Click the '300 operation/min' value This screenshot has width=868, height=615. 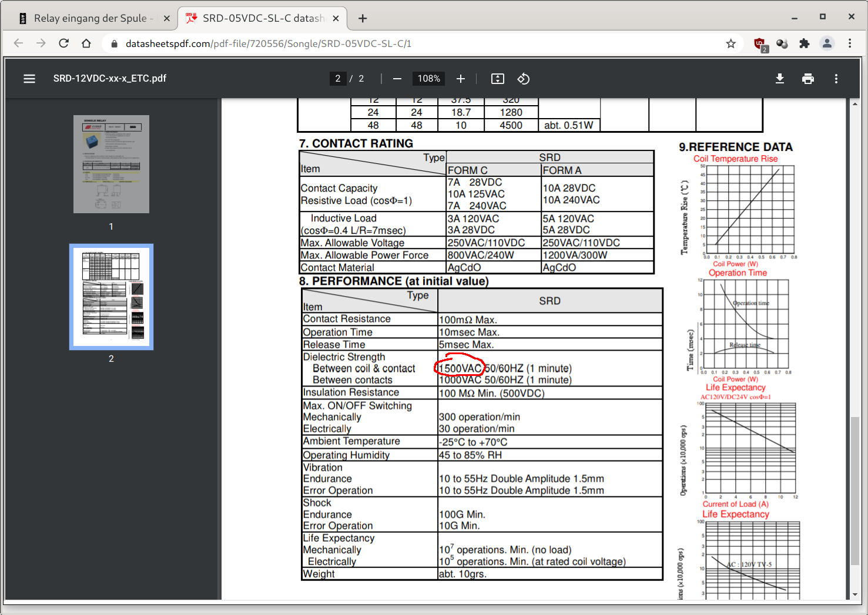tap(480, 417)
